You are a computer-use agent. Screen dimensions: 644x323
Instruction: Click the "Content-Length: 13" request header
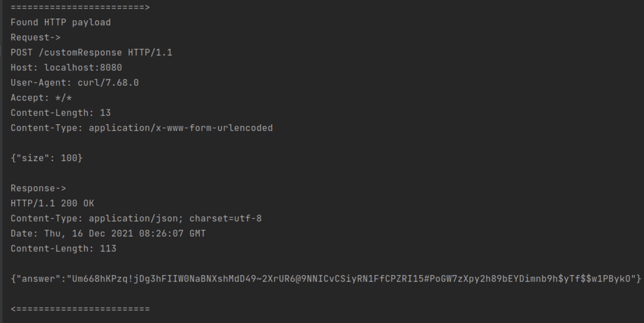click(x=60, y=113)
